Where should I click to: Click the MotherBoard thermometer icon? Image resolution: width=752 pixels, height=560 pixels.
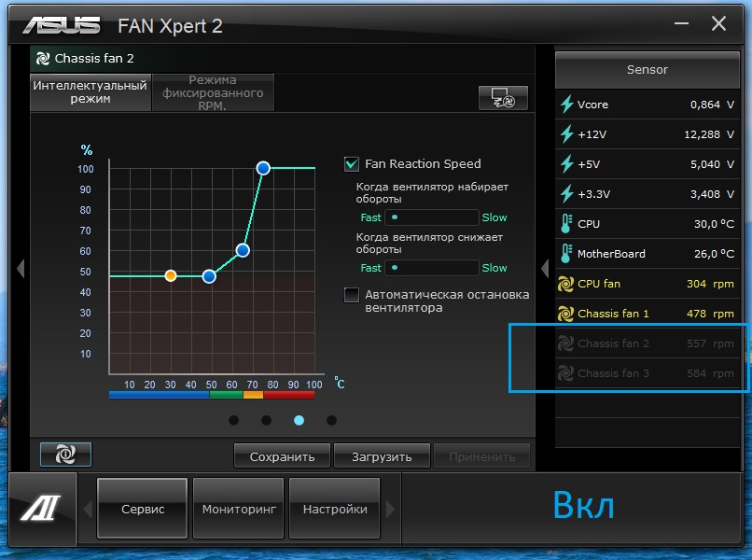[566, 253]
